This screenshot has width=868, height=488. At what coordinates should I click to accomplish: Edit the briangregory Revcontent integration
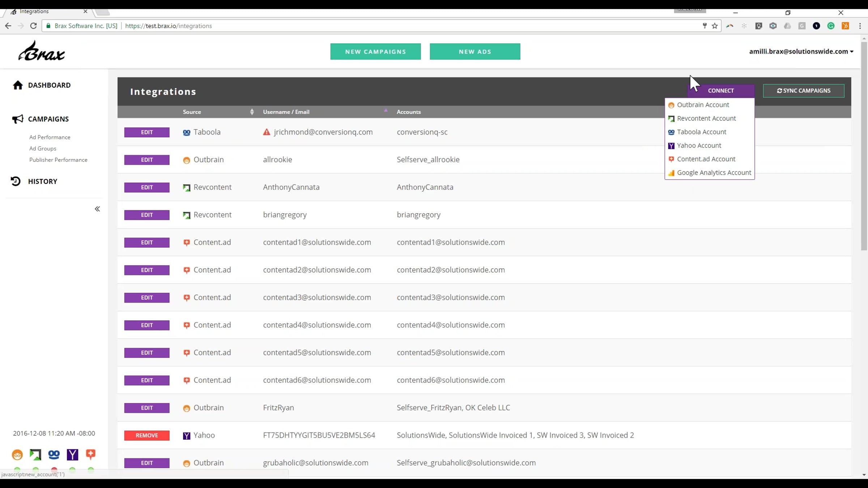[x=147, y=215]
